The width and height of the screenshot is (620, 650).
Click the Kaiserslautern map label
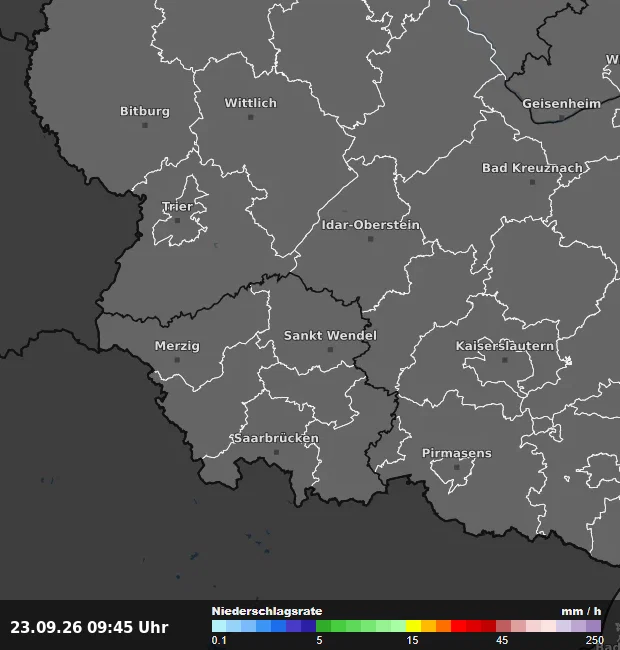[505, 346]
